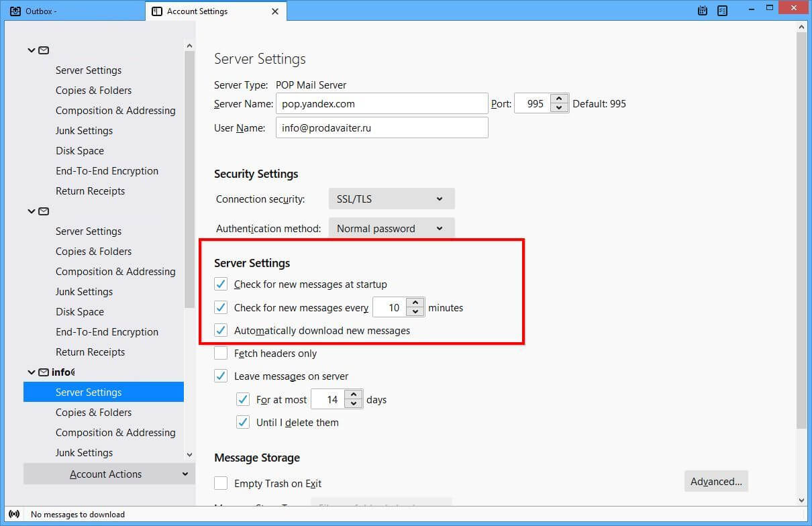Uncheck Until I delete them
812x526 pixels.
coord(243,422)
